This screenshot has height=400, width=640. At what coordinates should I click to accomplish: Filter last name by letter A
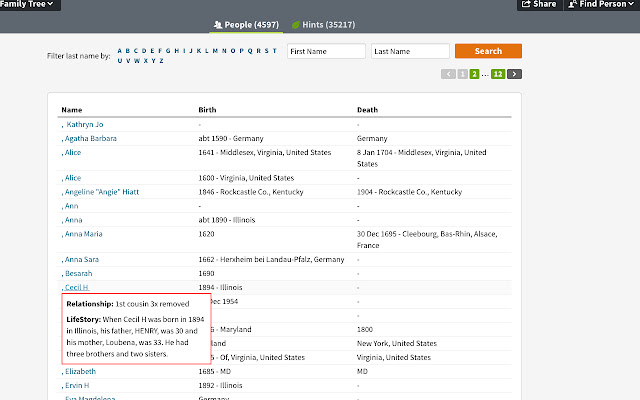pyautogui.click(x=120, y=50)
